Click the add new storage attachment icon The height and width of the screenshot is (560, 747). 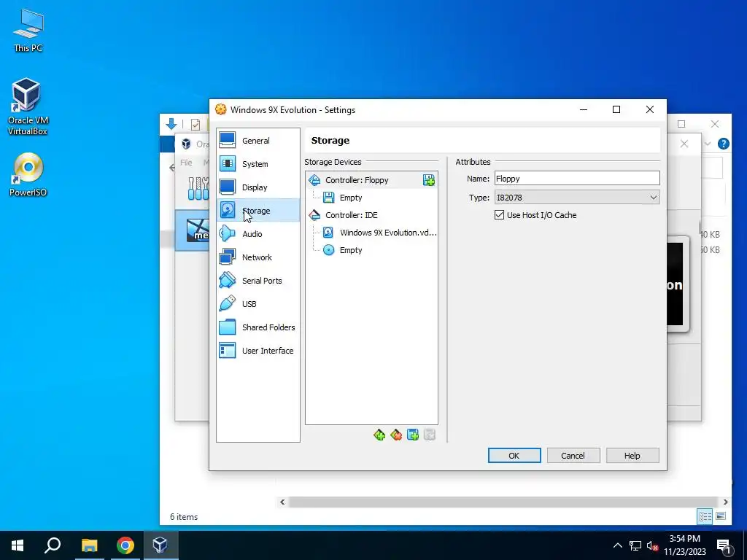click(413, 435)
